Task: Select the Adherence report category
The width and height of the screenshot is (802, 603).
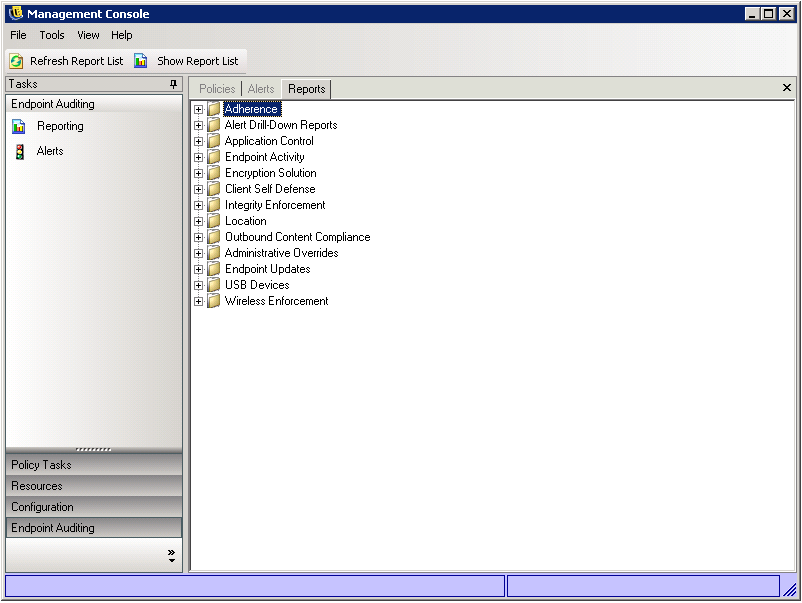Action: point(251,109)
